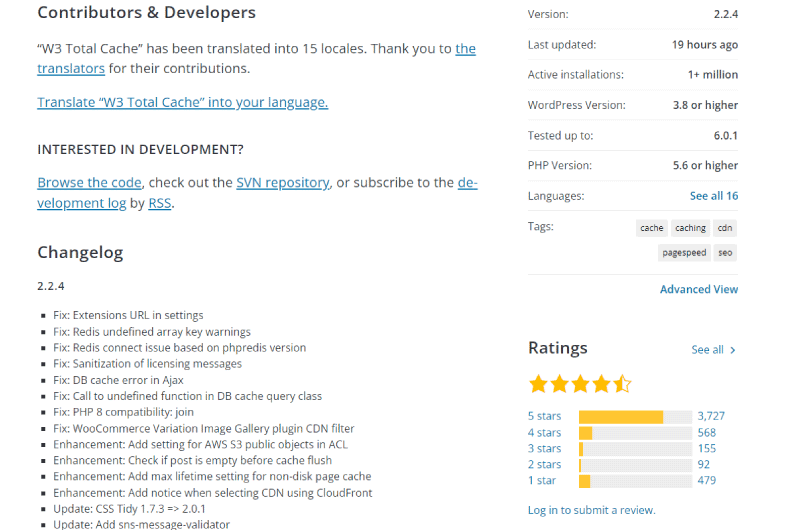The image size is (800, 530).
Task: Open the translators link
Action: pos(71,68)
